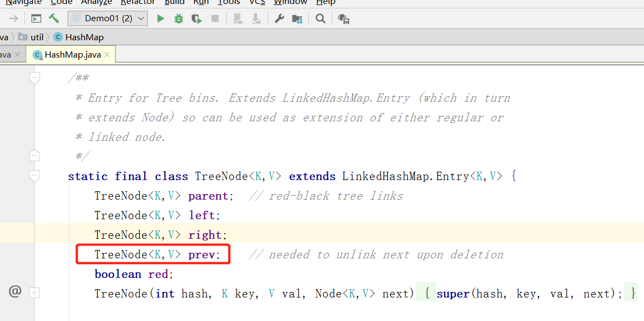Image resolution: width=644 pixels, height=321 pixels.
Task: Click the Forward navigation arrow
Action: coord(13,18)
